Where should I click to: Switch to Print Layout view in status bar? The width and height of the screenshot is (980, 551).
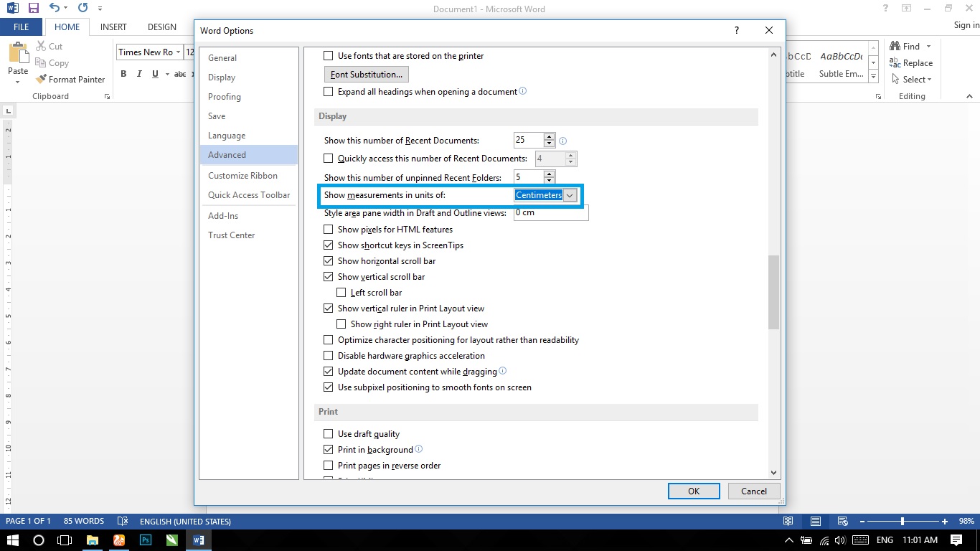tap(816, 521)
